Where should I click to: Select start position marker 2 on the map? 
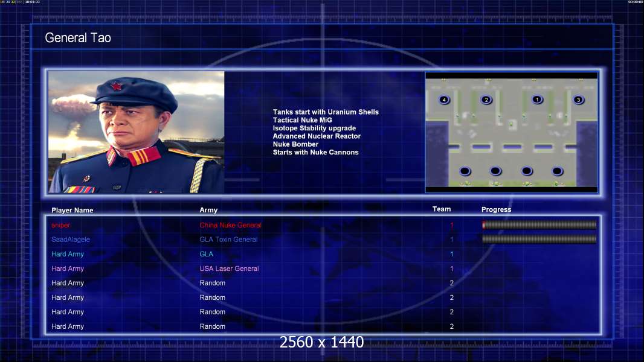click(486, 100)
